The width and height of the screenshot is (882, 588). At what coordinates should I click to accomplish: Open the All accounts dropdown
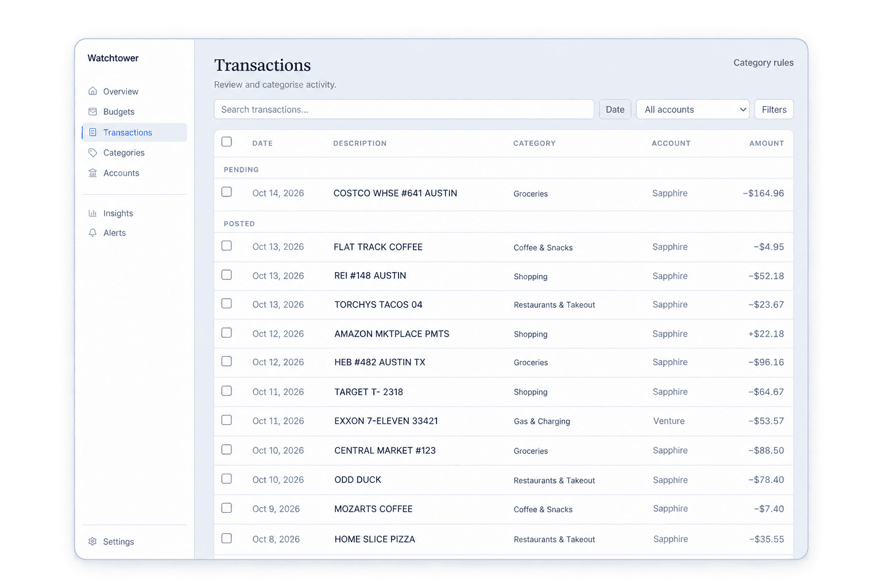click(x=693, y=110)
